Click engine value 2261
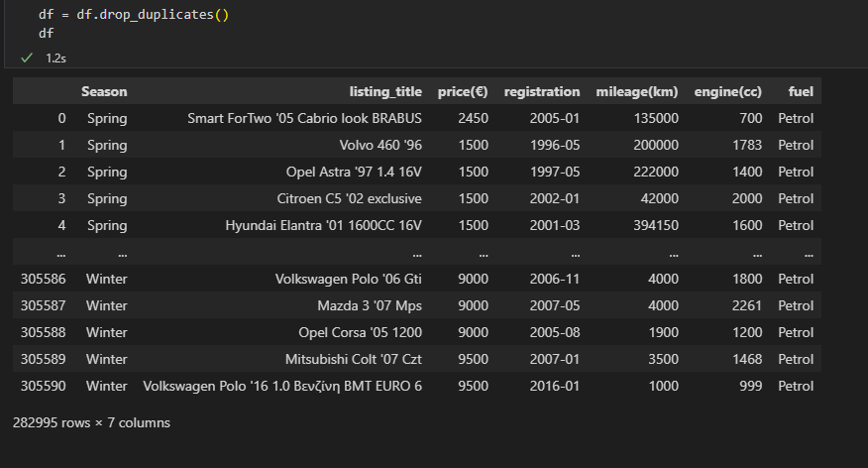Screen dimensions: 868x468 click(747, 305)
